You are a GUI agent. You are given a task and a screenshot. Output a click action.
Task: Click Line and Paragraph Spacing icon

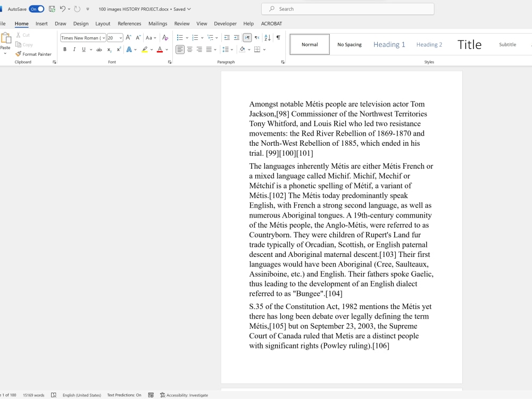pyautogui.click(x=225, y=49)
